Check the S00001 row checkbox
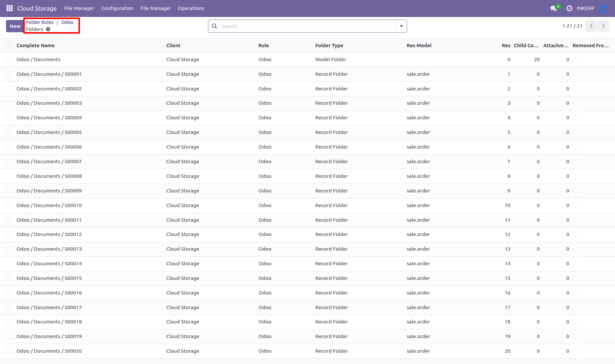Screen dimensions: 615x364 (x=9, y=74)
